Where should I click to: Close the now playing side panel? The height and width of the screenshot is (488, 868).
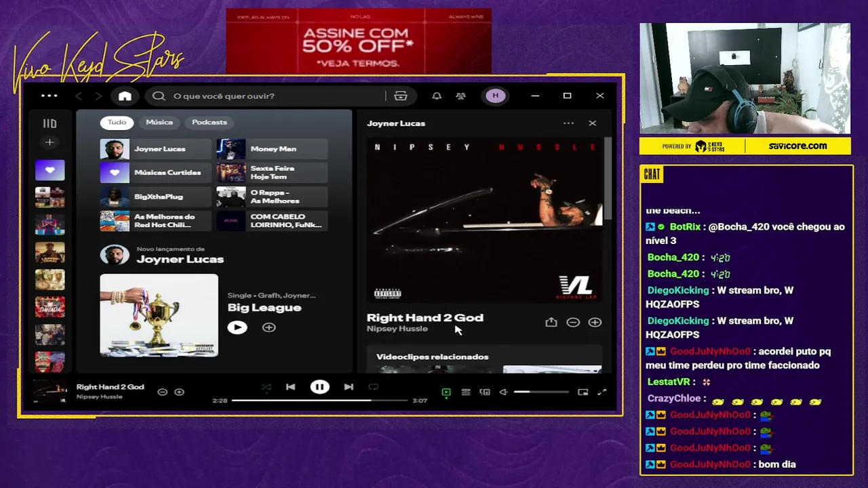click(593, 123)
